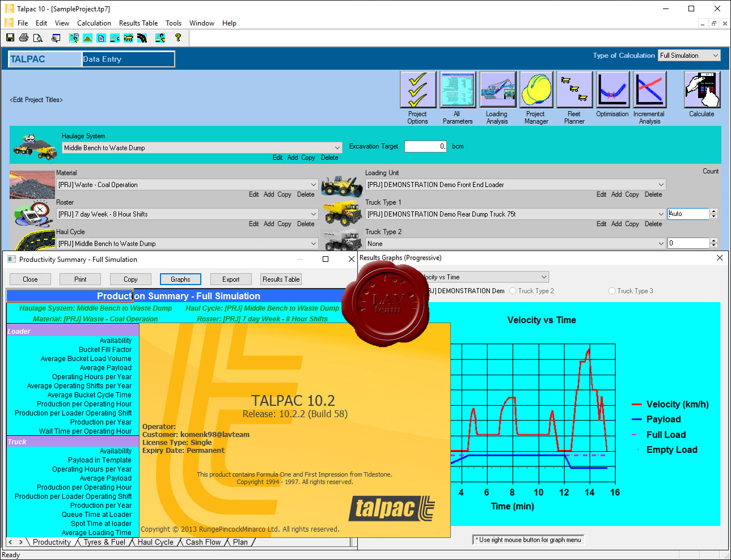This screenshot has width=731, height=560.
Task: Select Truck Type 2 radio in Results Graphs
Action: (x=513, y=291)
